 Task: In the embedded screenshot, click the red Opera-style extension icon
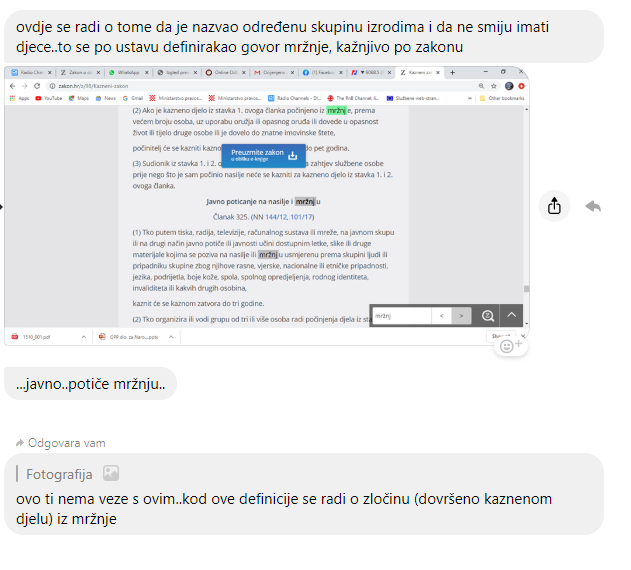click(x=522, y=86)
